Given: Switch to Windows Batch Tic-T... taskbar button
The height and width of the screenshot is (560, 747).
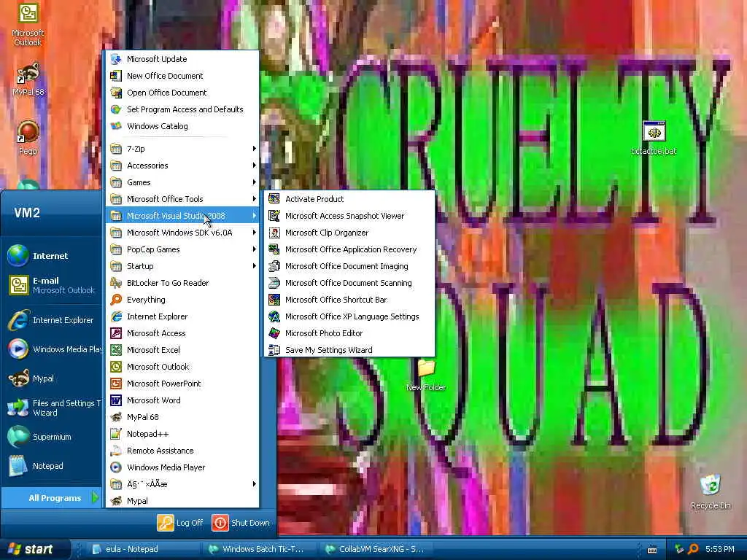Looking at the screenshot, I should pos(260,549).
